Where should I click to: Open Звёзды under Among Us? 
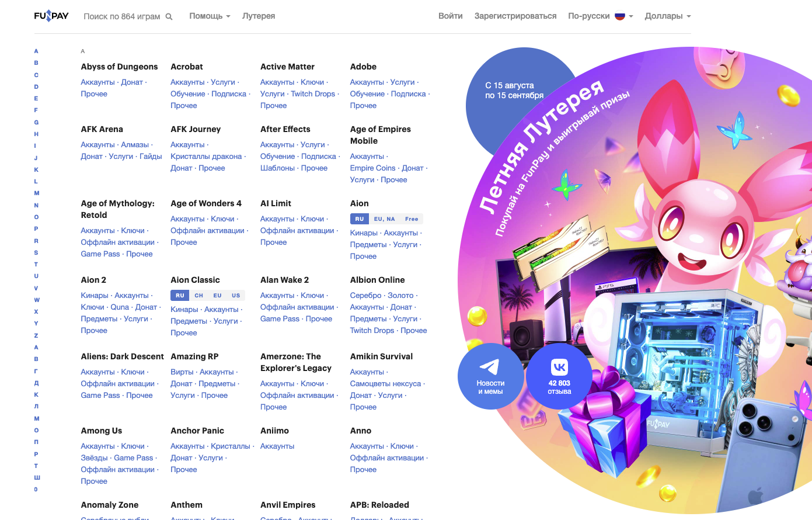tap(94, 458)
